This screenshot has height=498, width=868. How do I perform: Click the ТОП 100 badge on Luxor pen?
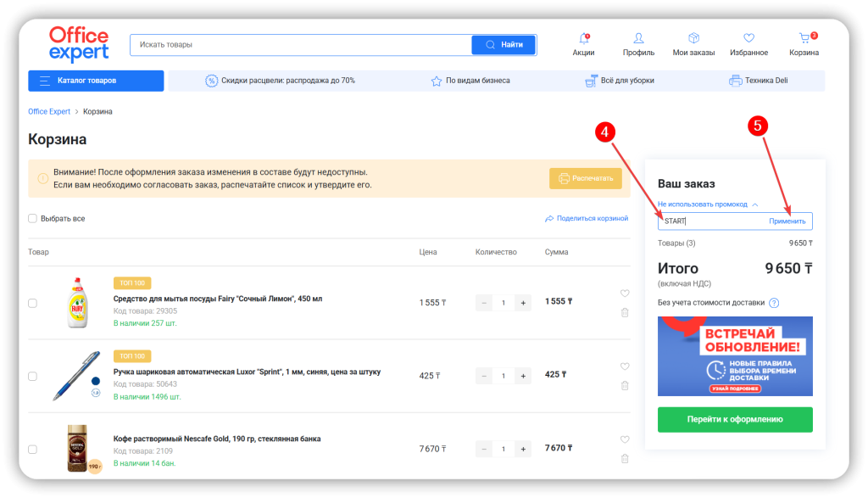[132, 356]
